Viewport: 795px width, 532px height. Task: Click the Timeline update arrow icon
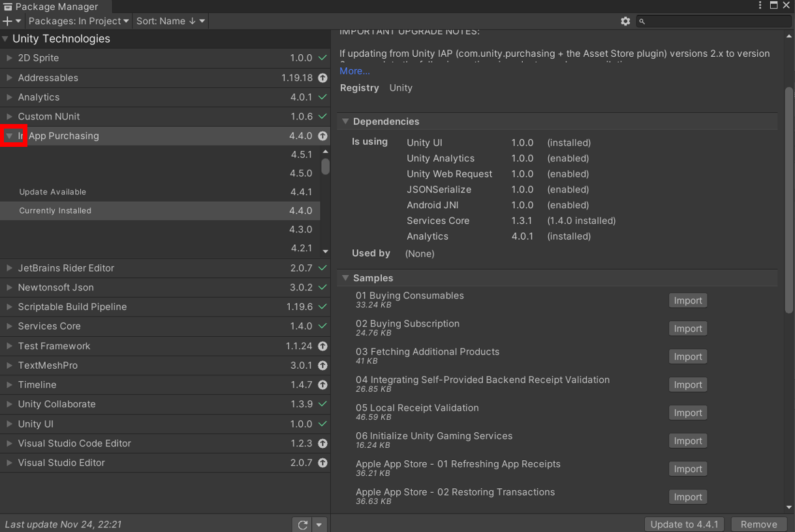pyautogui.click(x=322, y=384)
